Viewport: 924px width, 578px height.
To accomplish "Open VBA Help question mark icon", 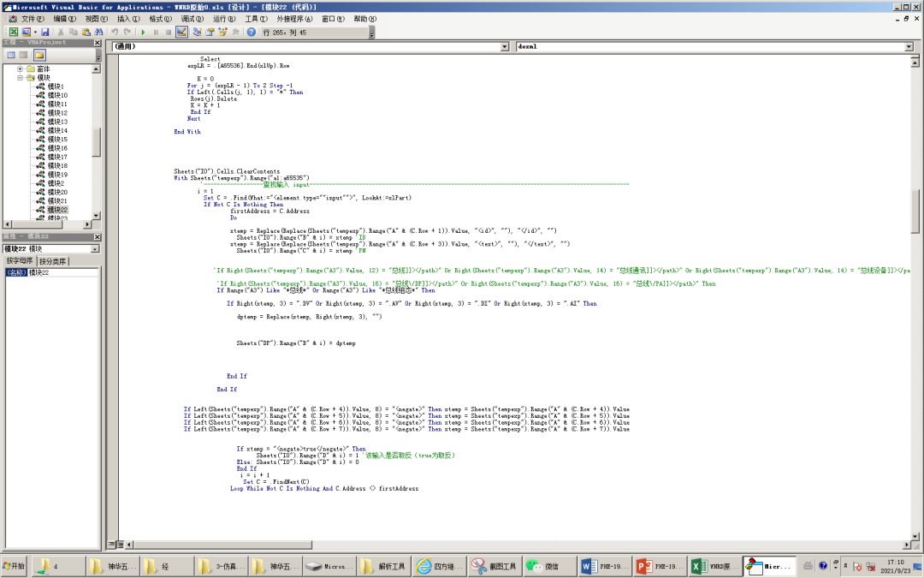I will click(251, 32).
